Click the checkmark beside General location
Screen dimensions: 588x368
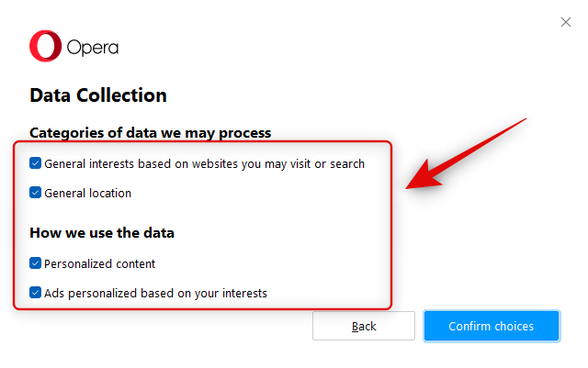pos(36,193)
